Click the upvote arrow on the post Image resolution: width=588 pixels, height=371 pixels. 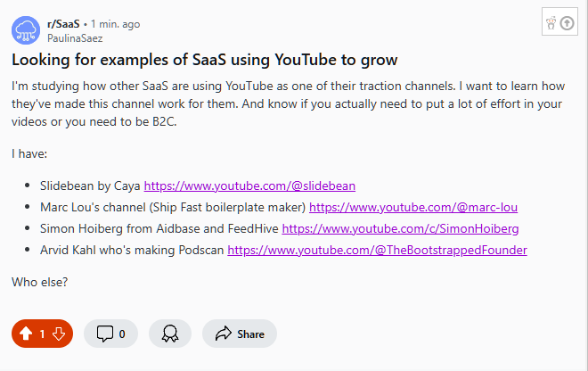pos(26,334)
